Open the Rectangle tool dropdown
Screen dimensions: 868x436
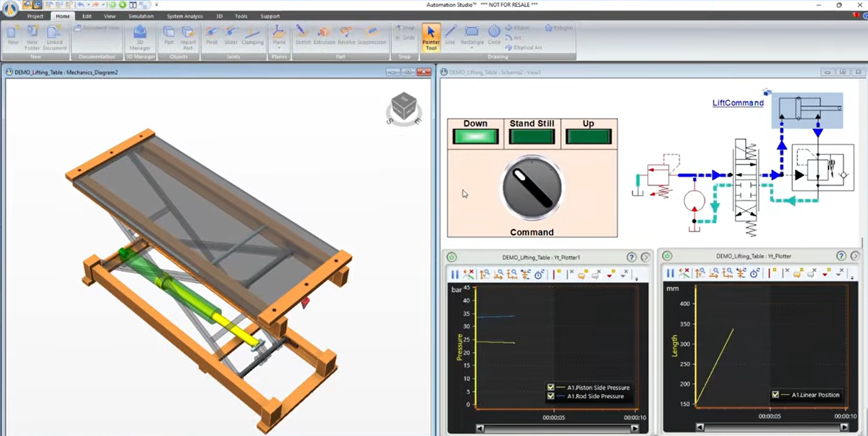point(472,49)
